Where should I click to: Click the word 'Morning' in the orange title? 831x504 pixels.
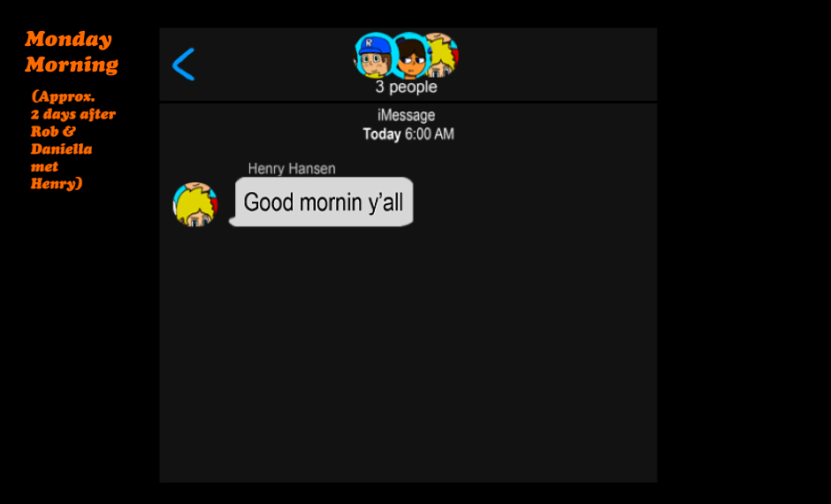72,65
